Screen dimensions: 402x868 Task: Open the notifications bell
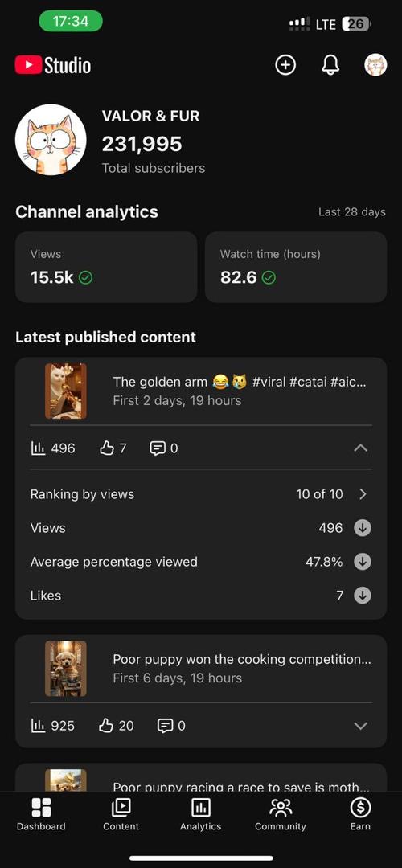pos(330,65)
